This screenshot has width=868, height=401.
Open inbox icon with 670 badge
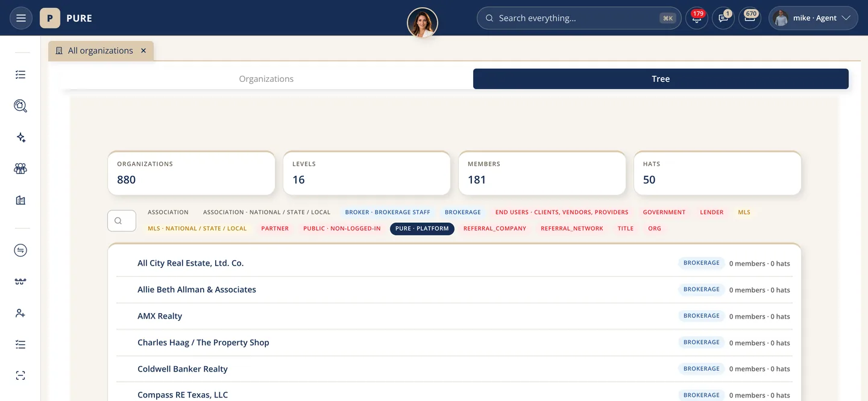coord(750,18)
